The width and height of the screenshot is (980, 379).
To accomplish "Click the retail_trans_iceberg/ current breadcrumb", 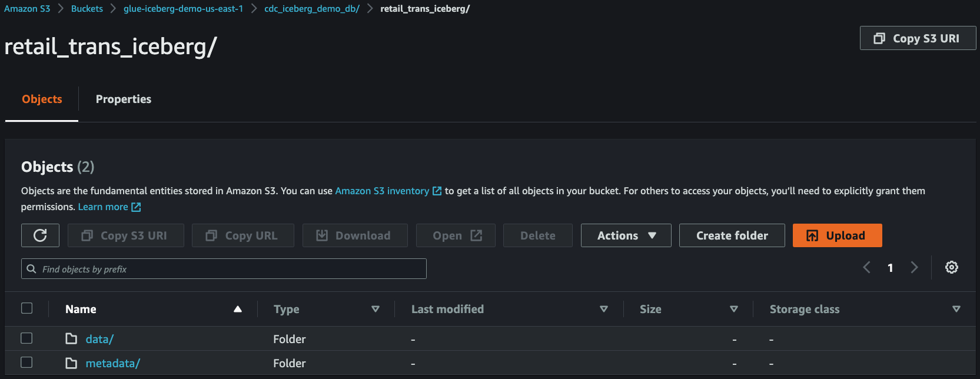I will 425,9.
